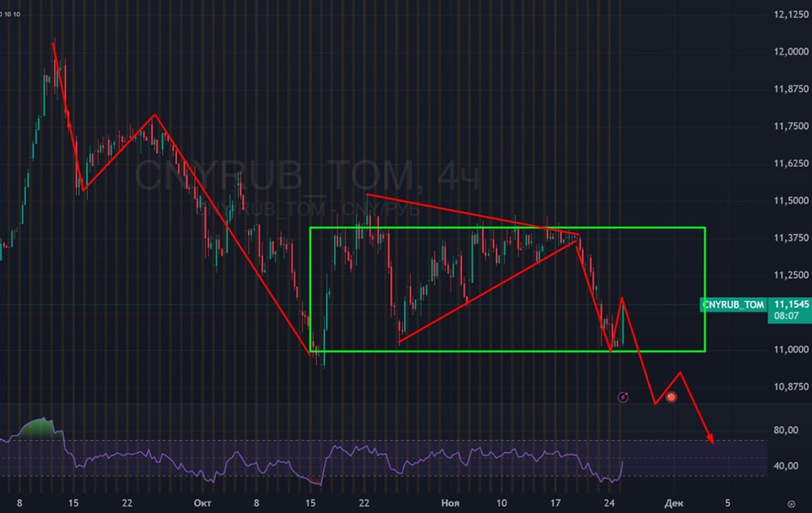Open chart settings hexagon icon
The width and height of the screenshot is (812, 513).
coord(791,504)
